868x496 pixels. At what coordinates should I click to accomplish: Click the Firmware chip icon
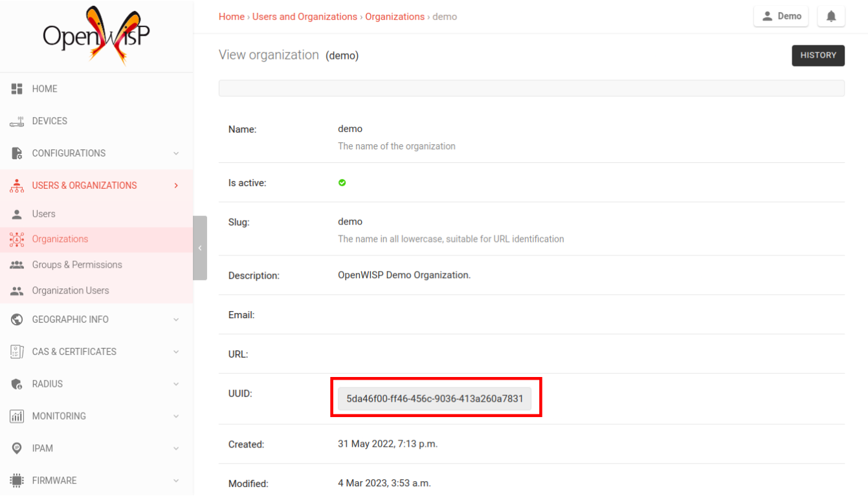(17, 480)
